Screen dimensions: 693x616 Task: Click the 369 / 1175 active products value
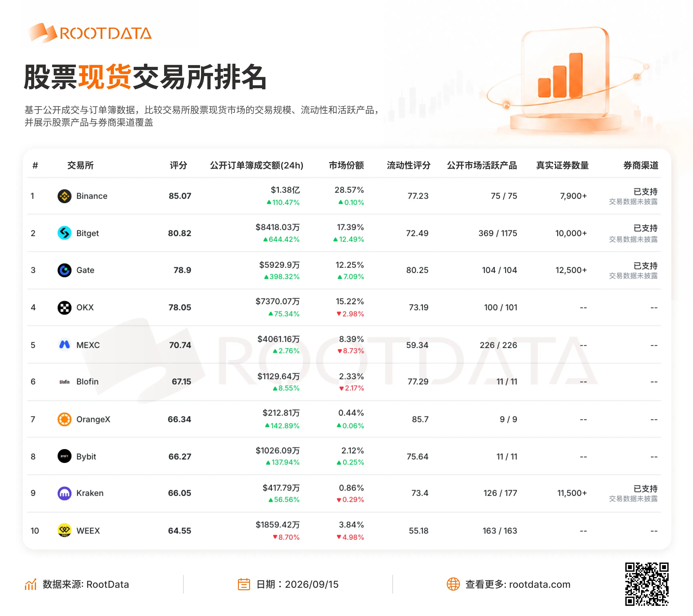pyautogui.click(x=498, y=233)
